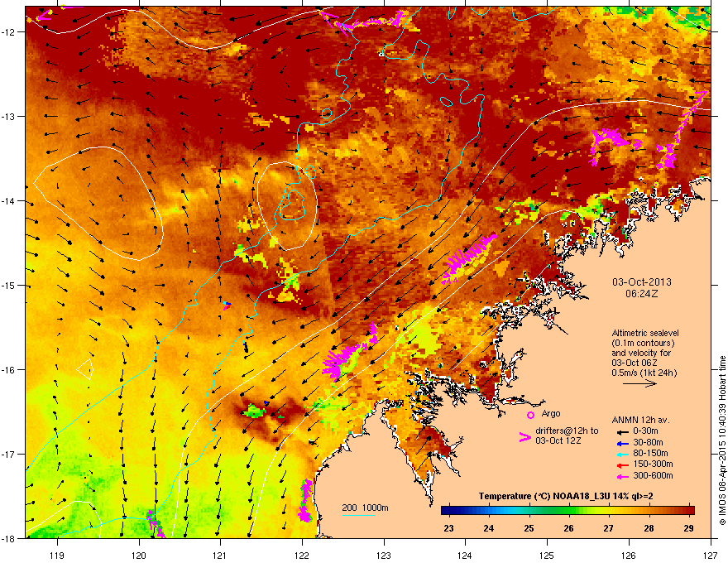Click the Argo magenta circle legend symbol
728x563 pixels.
click(530, 415)
